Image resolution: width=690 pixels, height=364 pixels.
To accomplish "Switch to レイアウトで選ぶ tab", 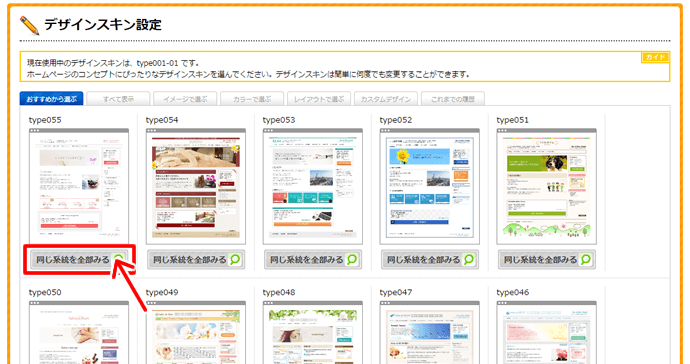I will tap(319, 99).
